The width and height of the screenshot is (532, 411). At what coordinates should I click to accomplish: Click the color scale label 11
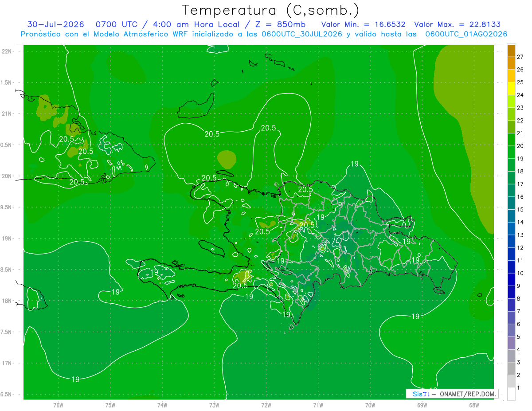(520, 260)
